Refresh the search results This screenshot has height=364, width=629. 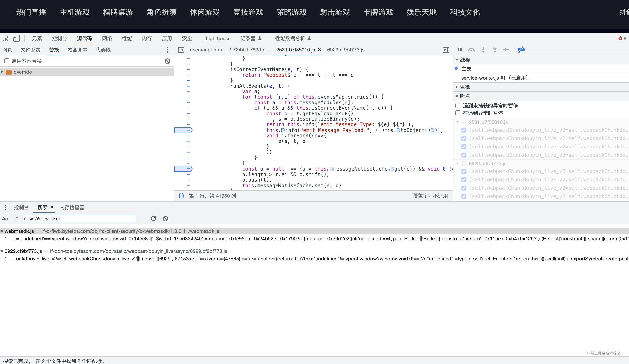pos(153,218)
